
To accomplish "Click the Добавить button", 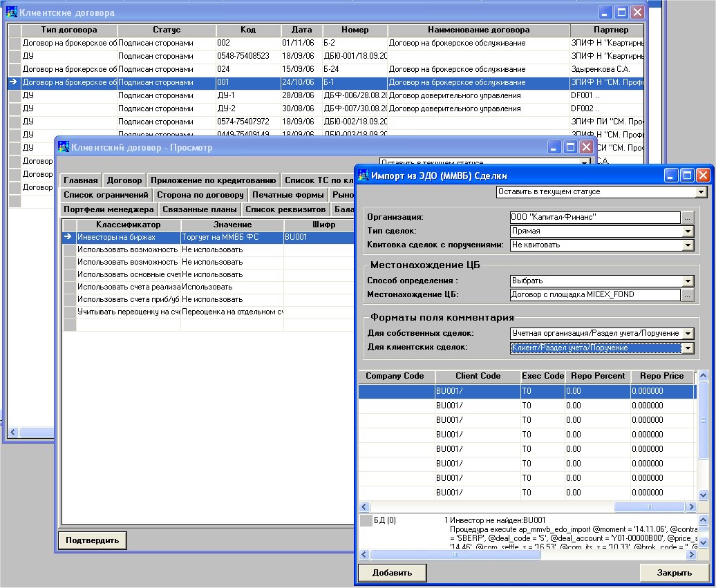I will point(393,573).
